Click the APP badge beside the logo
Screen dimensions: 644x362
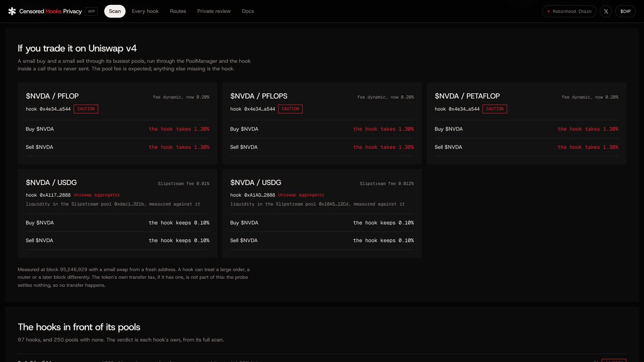(x=91, y=11)
